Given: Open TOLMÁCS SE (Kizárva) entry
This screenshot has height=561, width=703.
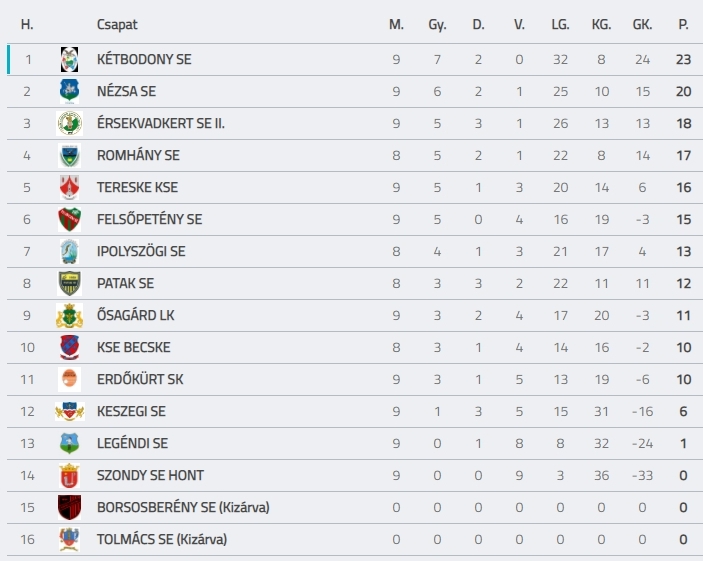Looking at the screenshot, I should tap(162, 539).
